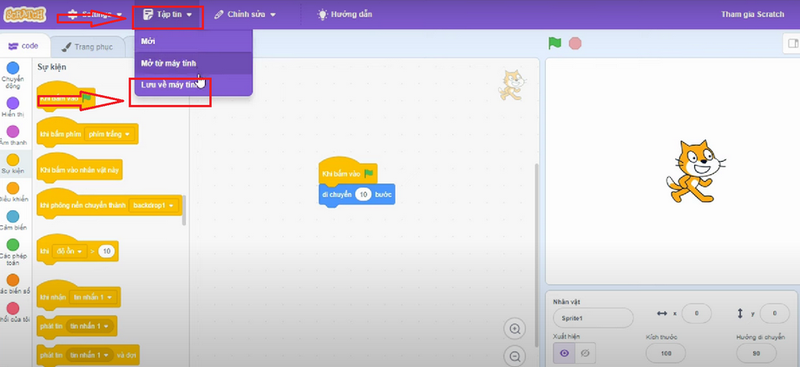
Task: Open độ ồn dropdown in block
Action: [70, 251]
